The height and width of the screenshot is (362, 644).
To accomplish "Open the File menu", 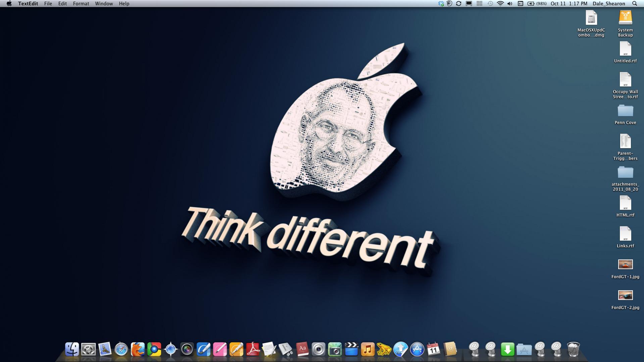I will [x=48, y=3].
